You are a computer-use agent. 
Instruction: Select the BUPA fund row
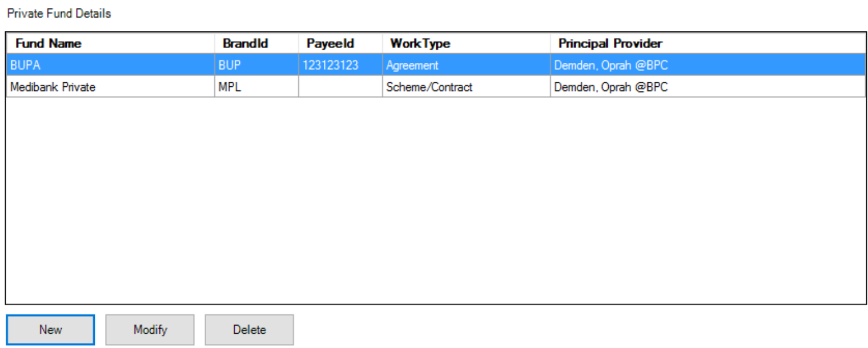point(436,65)
